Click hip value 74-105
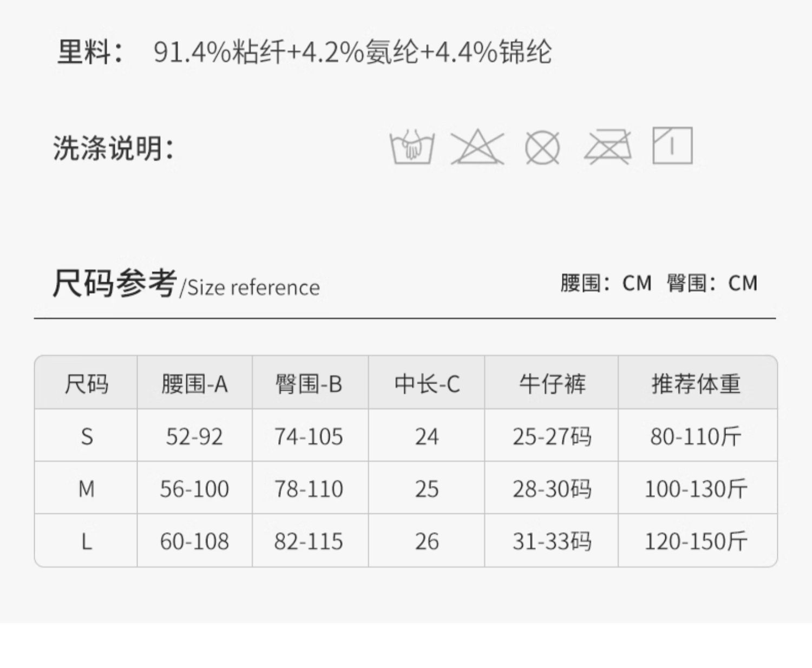This screenshot has height=668, width=812. point(309,436)
